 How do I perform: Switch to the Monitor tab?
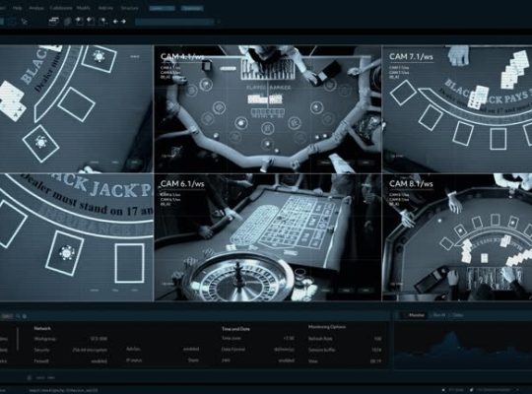[x=417, y=315]
